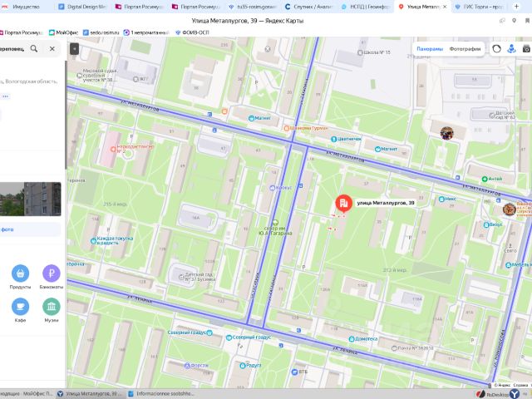Select the Банкоматы category icon
Screen dimensions: 532x399
point(52,273)
